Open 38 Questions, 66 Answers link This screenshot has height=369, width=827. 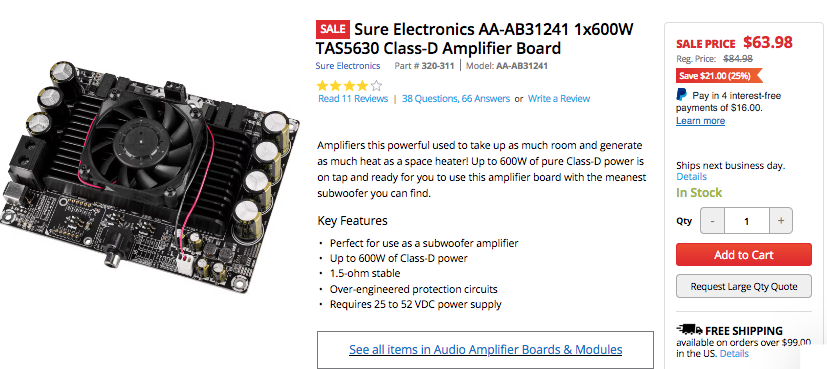(456, 99)
